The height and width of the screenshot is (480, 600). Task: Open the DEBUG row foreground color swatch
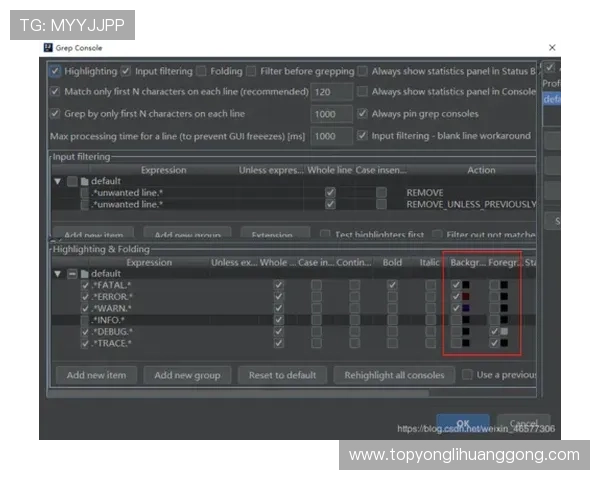505,331
